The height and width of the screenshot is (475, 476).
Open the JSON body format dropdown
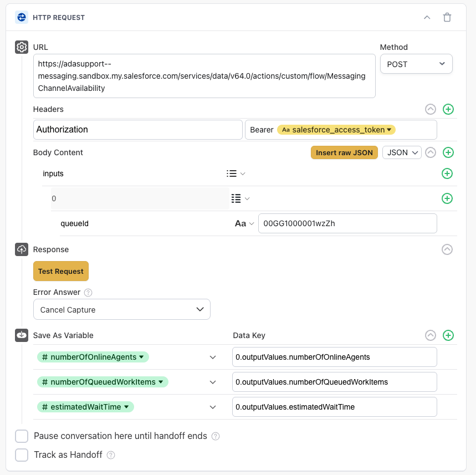[x=402, y=152]
